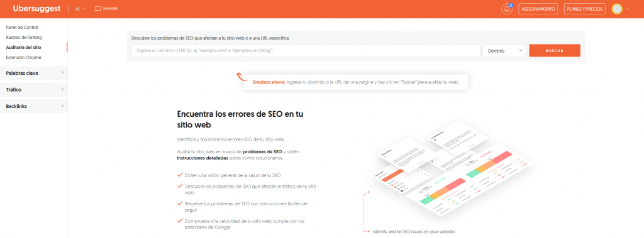
Task: Go to Panel de Control
Action: point(22,27)
